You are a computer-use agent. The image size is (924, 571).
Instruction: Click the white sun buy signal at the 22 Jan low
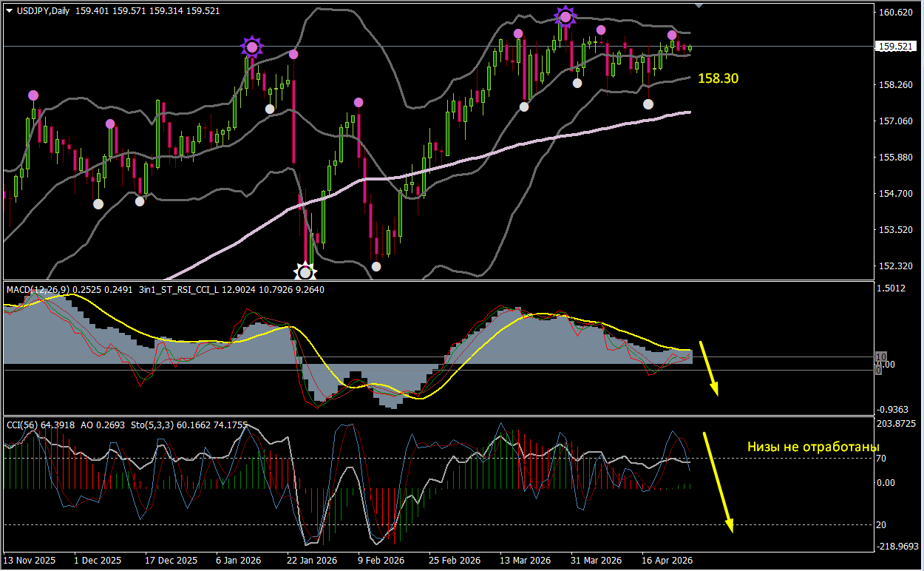click(x=305, y=273)
